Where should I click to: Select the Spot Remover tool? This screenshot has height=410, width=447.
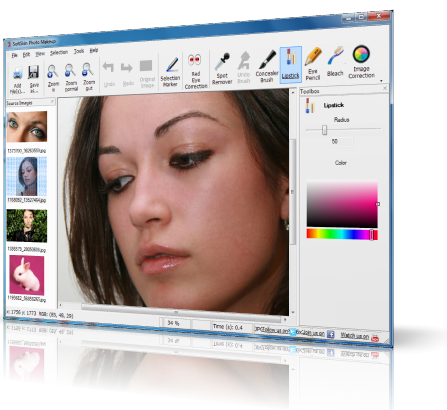coord(222,69)
